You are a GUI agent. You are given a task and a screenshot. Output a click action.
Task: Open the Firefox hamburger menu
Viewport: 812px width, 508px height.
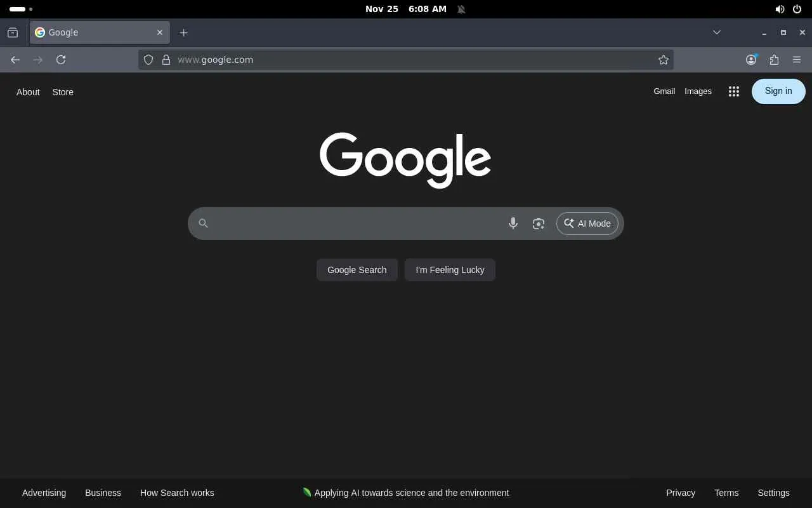797,60
